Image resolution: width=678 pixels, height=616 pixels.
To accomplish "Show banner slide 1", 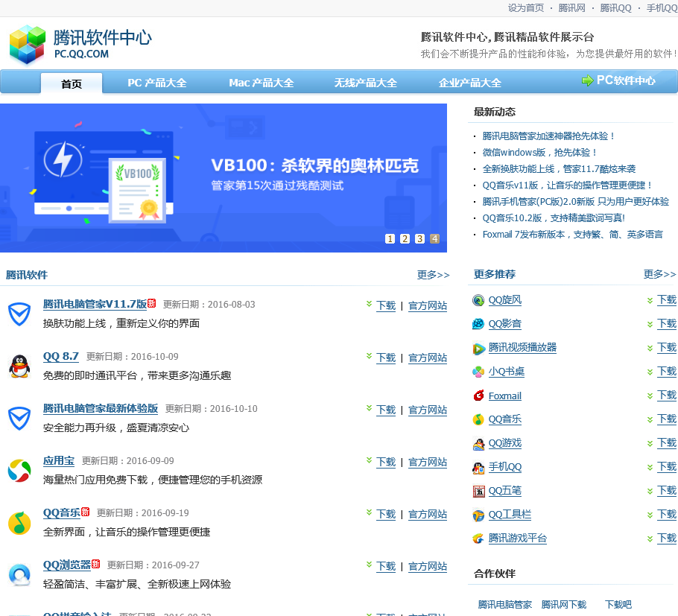I will (390, 238).
